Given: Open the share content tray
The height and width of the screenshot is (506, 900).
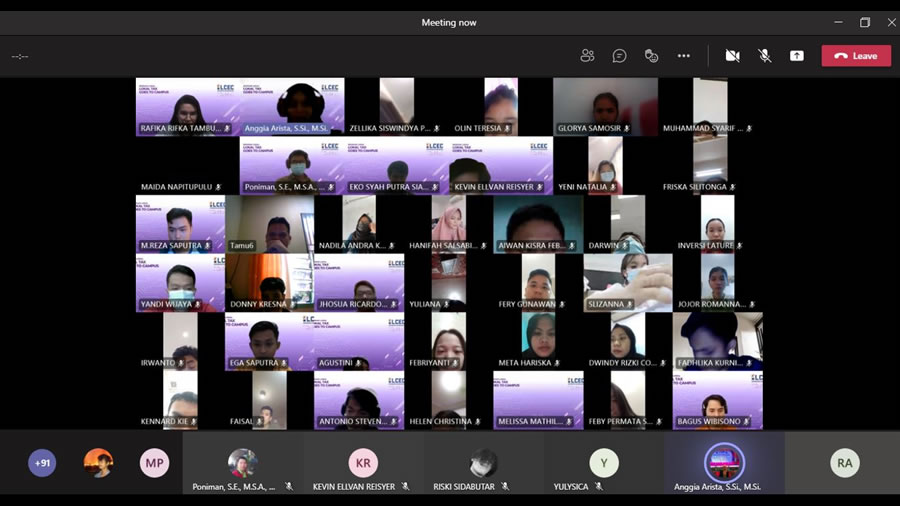Looking at the screenshot, I should point(796,56).
